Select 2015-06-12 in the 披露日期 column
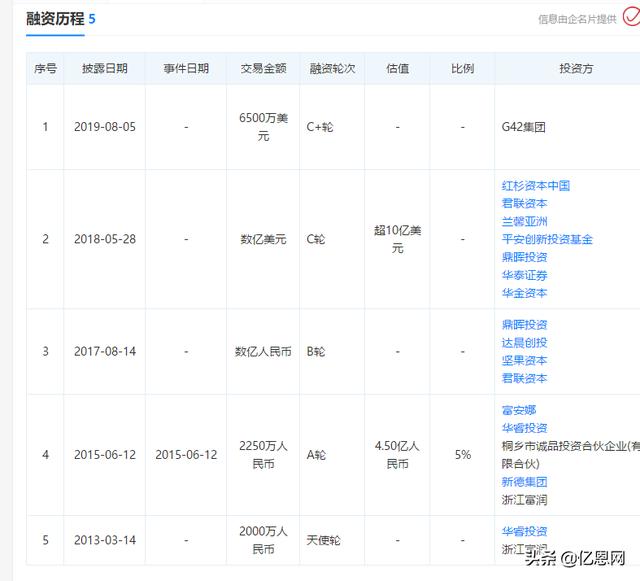The height and width of the screenshot is (581, 640). 105,455
